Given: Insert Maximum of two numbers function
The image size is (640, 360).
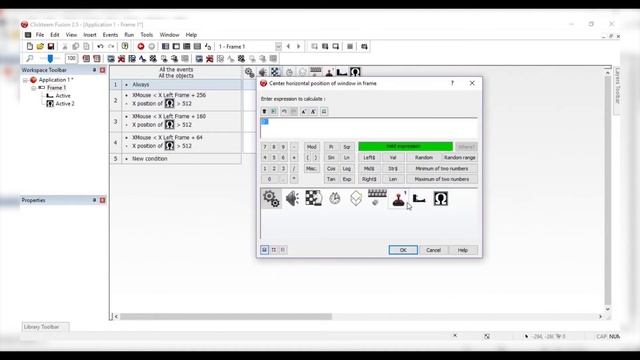Looking at the screenshot, I should (x=442, y=179).
